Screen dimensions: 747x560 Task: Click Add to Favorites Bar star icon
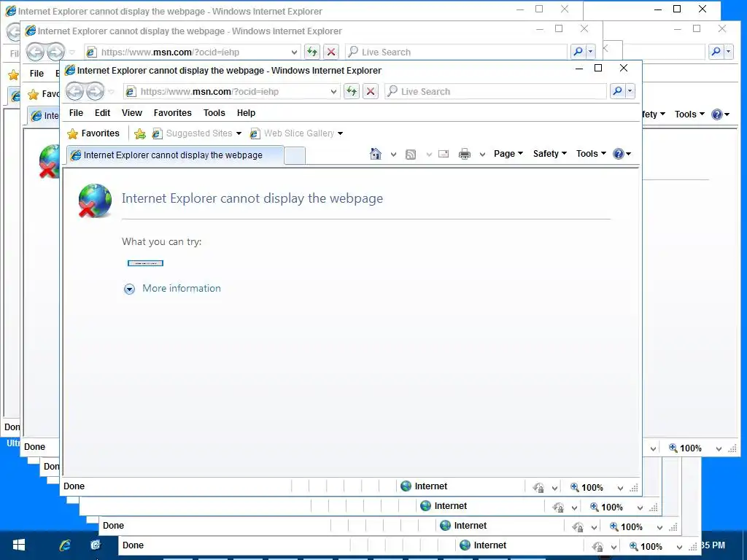click(140, 134)
